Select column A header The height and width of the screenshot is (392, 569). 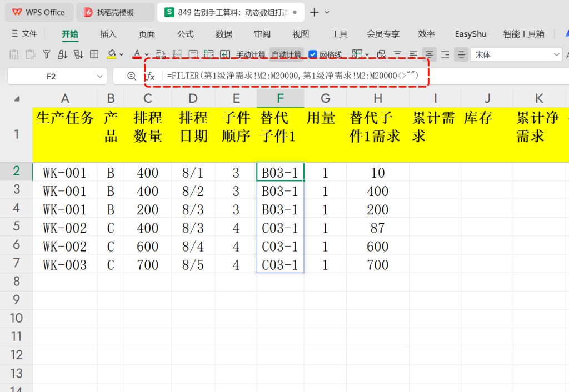(x=65, y=98)
